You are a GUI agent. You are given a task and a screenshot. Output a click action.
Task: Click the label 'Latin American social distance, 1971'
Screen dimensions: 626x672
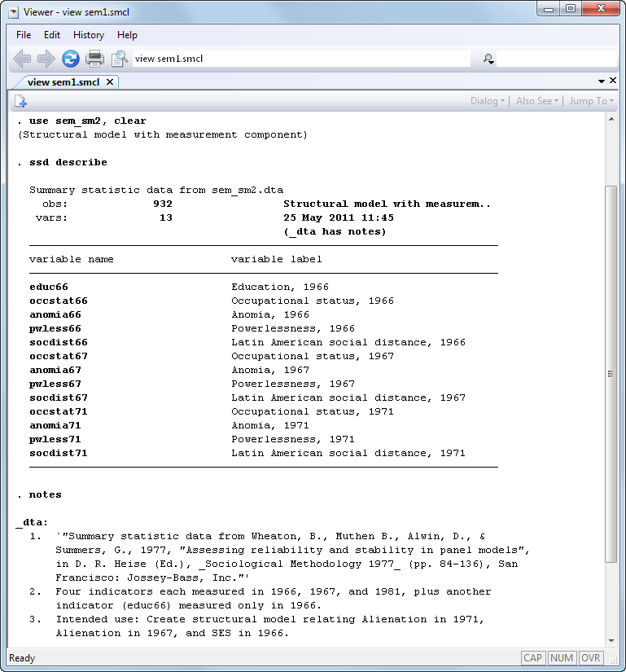pos(348,453)
